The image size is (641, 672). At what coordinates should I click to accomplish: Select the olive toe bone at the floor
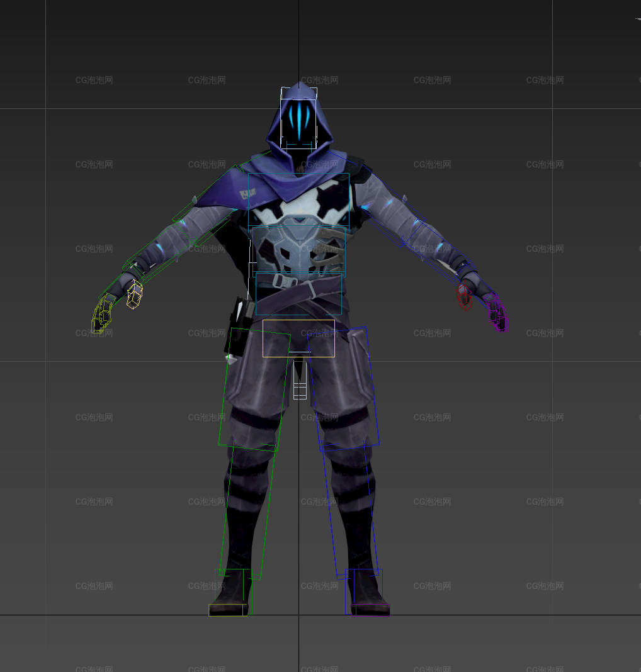(228, 610)
